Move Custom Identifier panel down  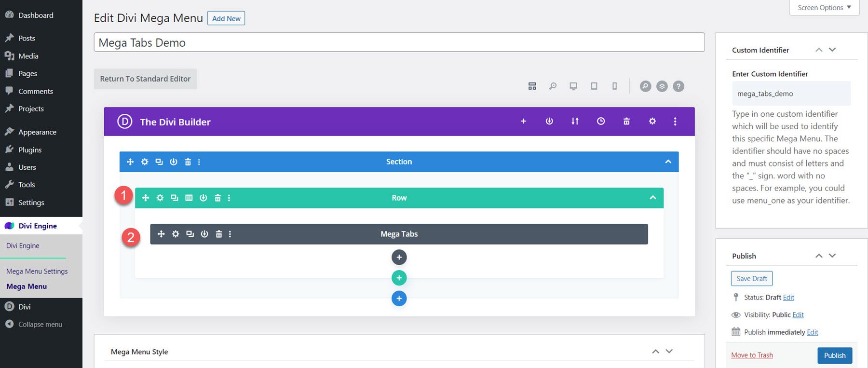coord(832,50)
